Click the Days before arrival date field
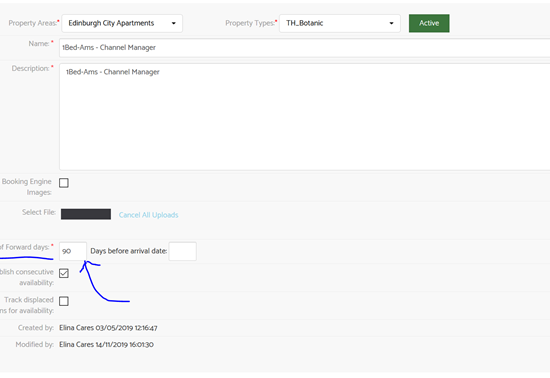Image resolution: width=550 pixels, height=378 pixels. coord(182,251)
